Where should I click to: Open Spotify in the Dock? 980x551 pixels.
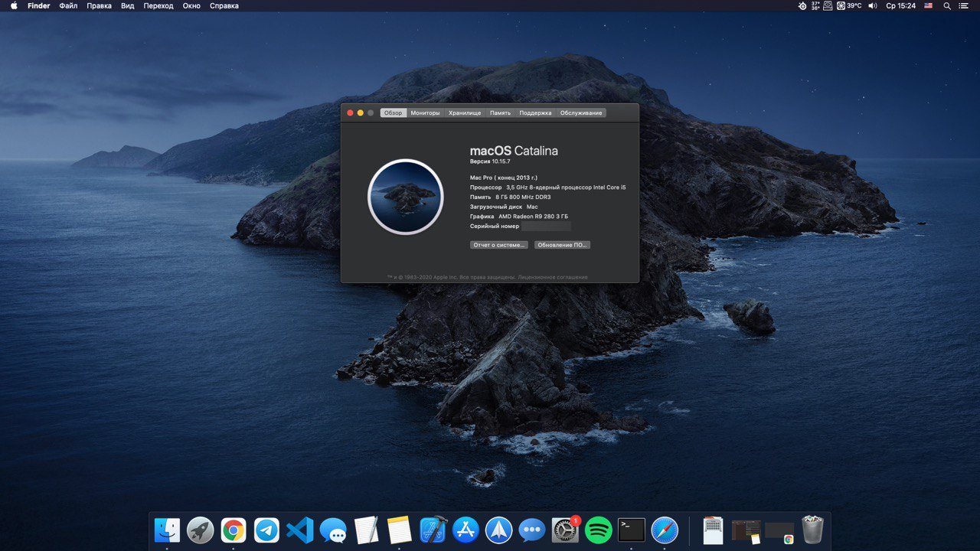click(598, 530)
